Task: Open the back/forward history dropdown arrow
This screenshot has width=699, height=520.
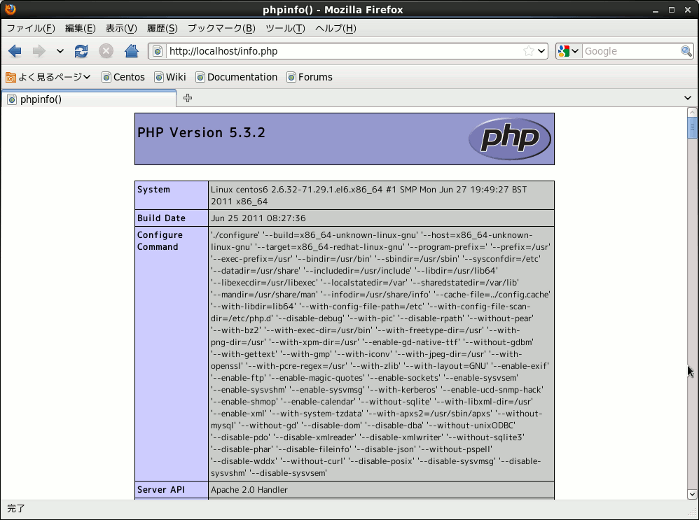Action: [60, 51]
